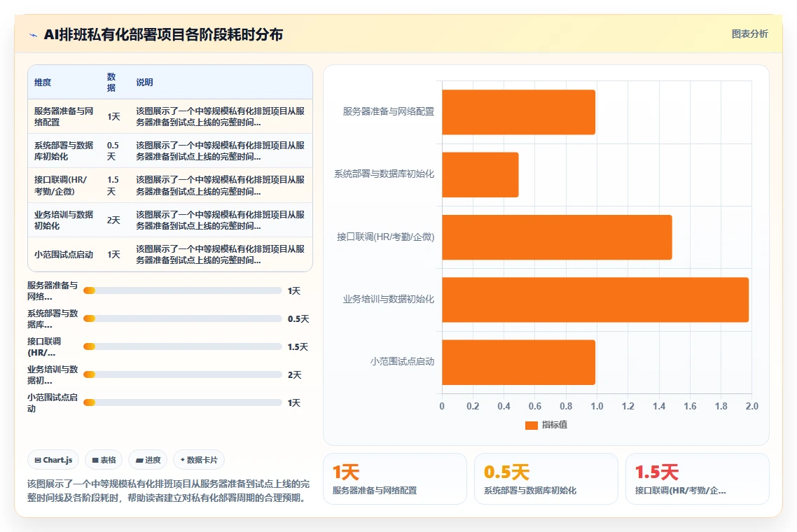Click progress bar for 业务培训与数据初...
This screenshot has height=532, width=797.
tap(183, 374)
